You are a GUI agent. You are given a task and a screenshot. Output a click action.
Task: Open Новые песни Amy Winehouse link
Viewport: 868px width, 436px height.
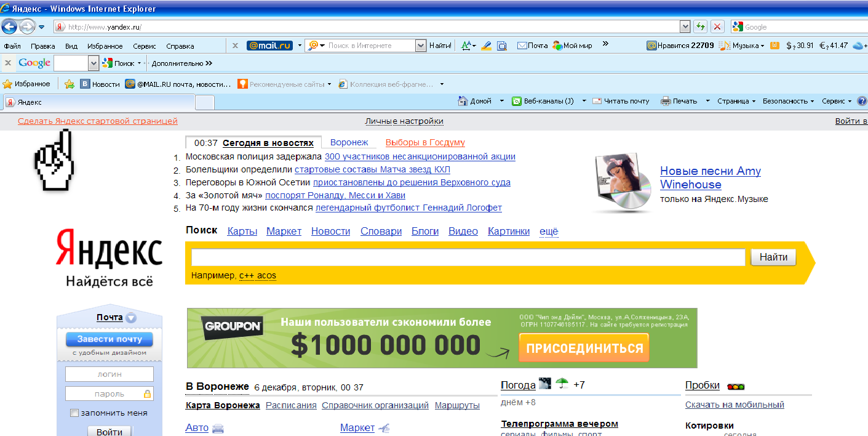[711, 178]
